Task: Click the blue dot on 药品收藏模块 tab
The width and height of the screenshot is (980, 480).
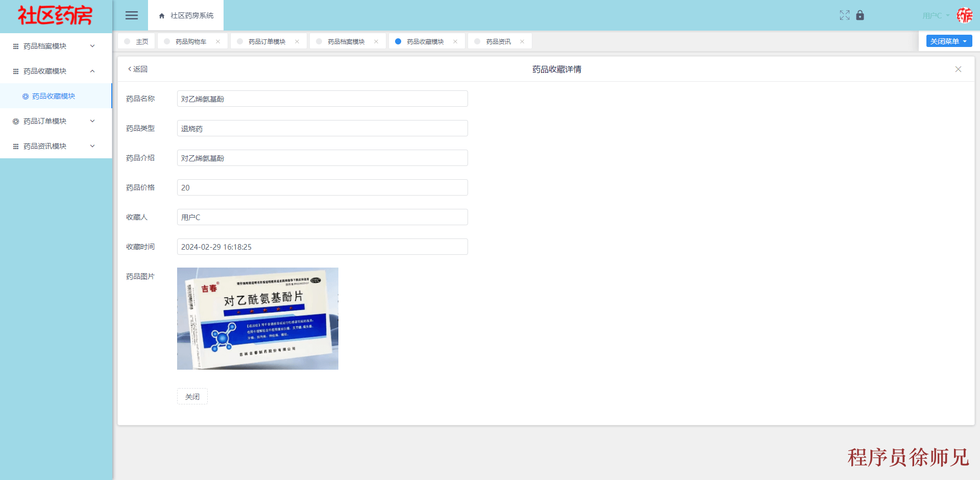Action: 398,41
